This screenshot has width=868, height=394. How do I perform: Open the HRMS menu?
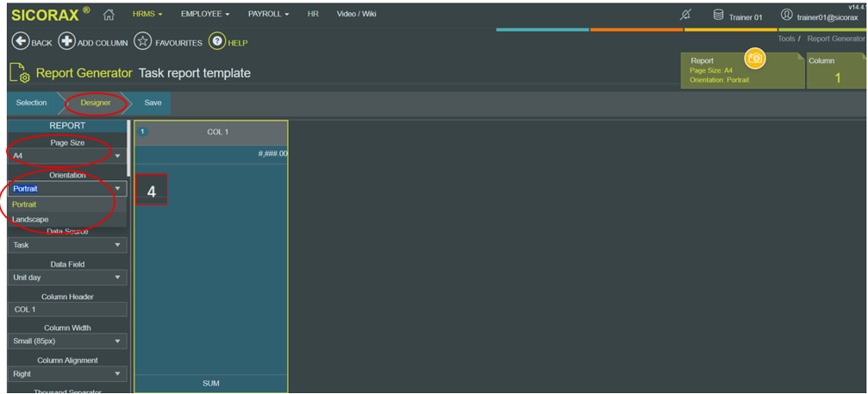[147, 15]
